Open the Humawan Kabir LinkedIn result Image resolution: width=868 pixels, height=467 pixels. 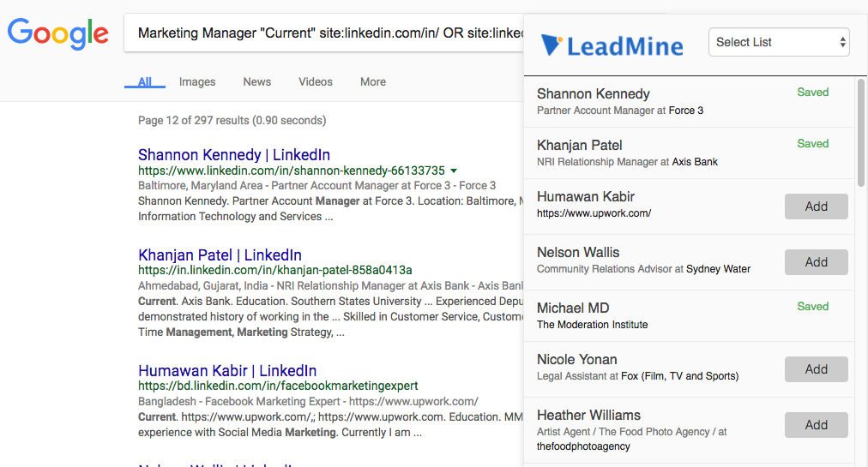click(x=227, y=371)
